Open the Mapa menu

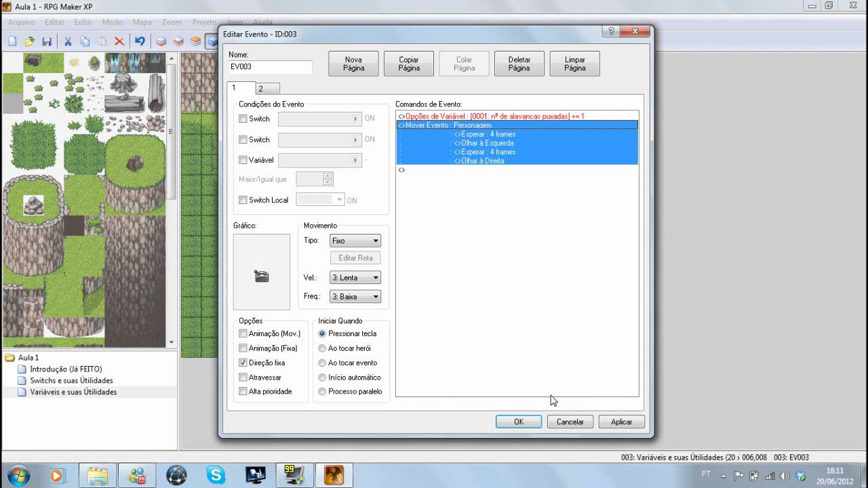[x=142, y=22]
